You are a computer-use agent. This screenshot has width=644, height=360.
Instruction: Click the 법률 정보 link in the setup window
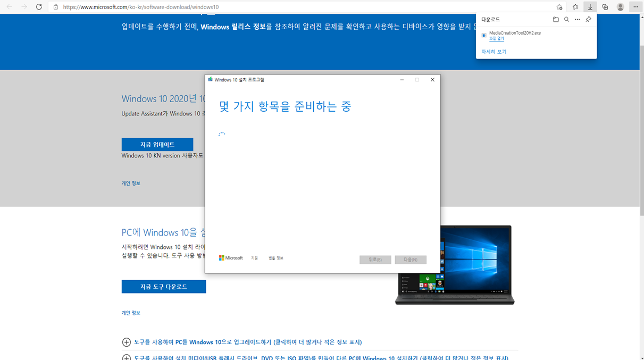coord(276,258)
